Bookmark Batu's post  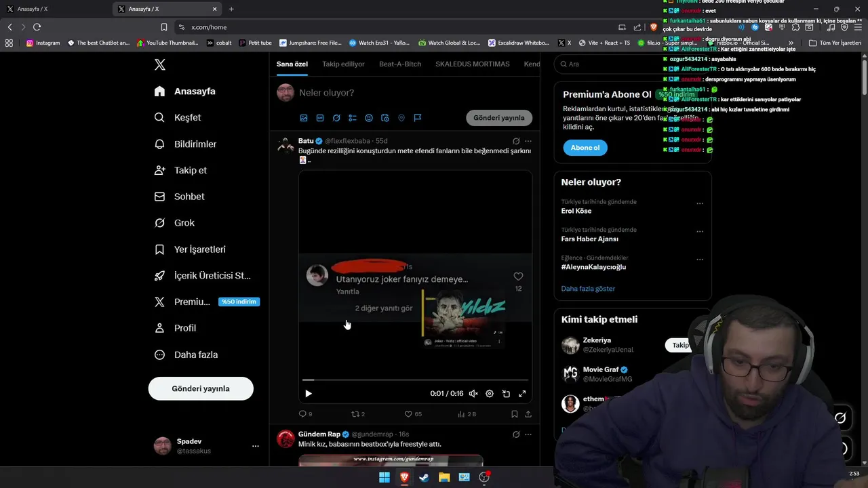tap(515, 414)
